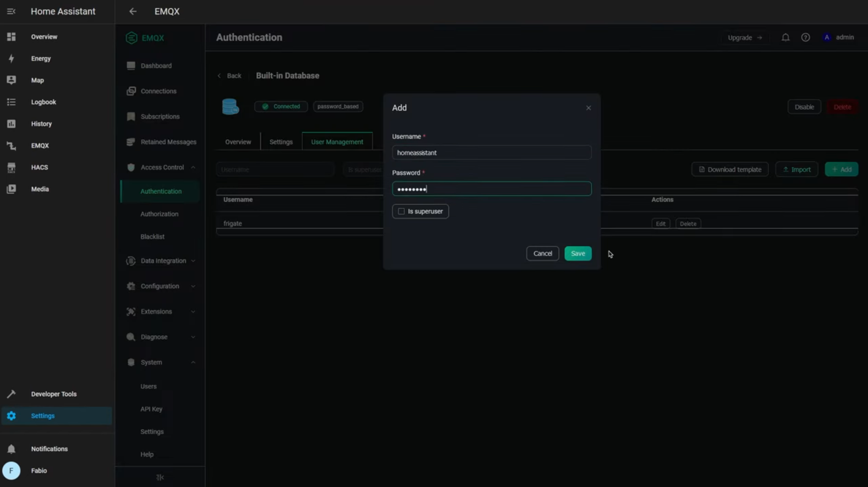Open EMQX notification bell in top bar

[785, 38]
